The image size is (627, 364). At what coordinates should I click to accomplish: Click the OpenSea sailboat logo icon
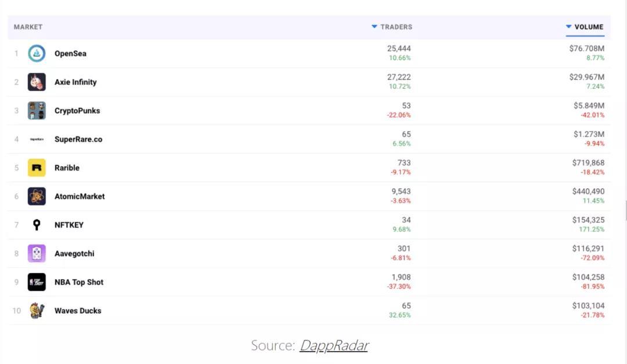coord(37,53)
